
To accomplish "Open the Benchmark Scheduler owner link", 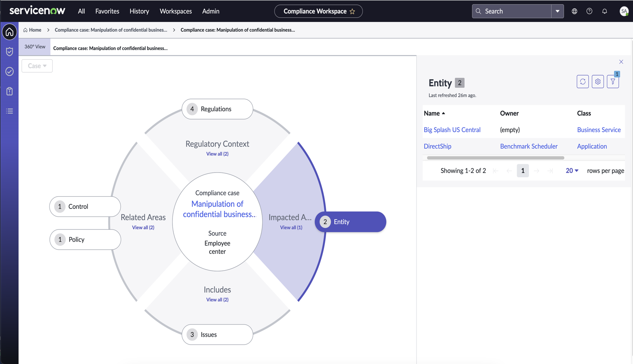I will pos(529,146).
